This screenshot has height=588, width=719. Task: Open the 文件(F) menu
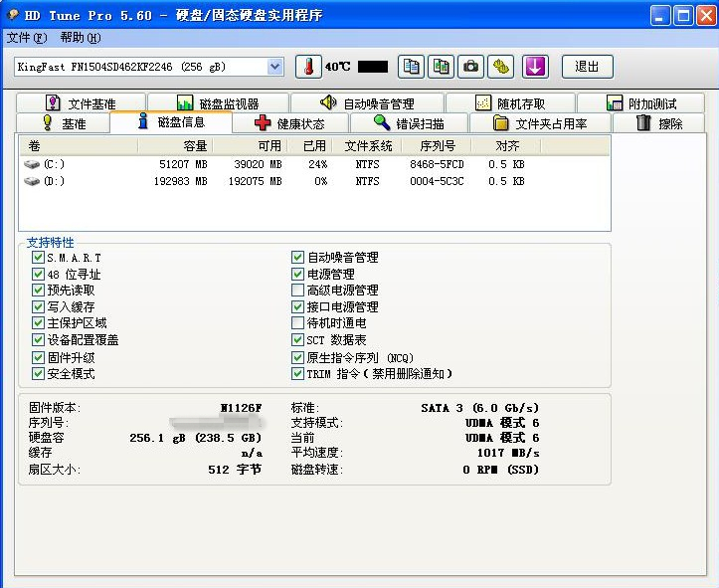click(x=27, y=38)
